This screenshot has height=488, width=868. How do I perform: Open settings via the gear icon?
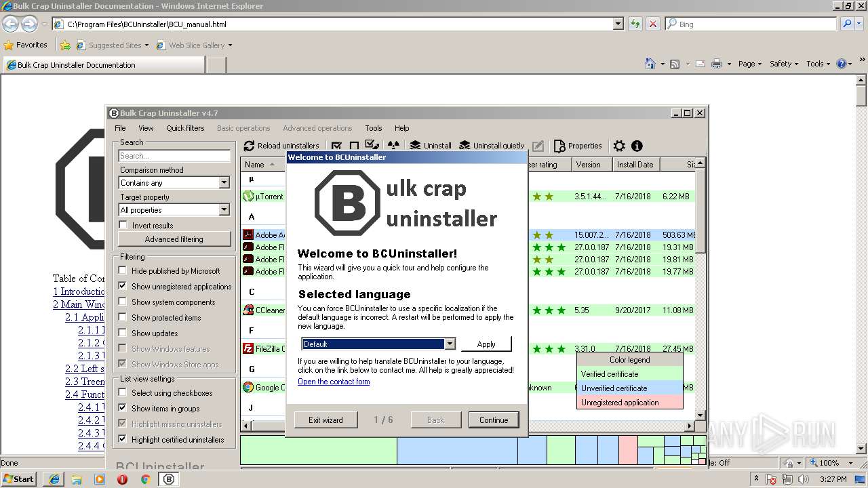[619, 146]
